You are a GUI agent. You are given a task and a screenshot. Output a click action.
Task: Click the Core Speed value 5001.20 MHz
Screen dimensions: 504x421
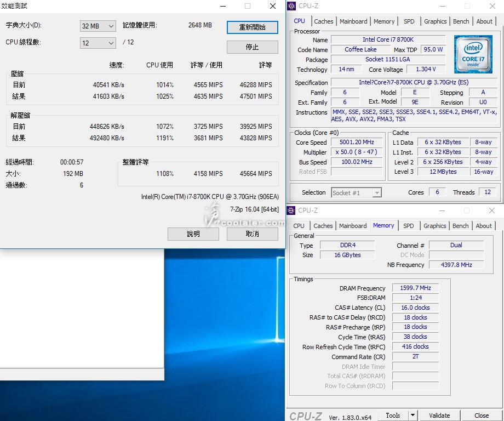click(357, 142)
